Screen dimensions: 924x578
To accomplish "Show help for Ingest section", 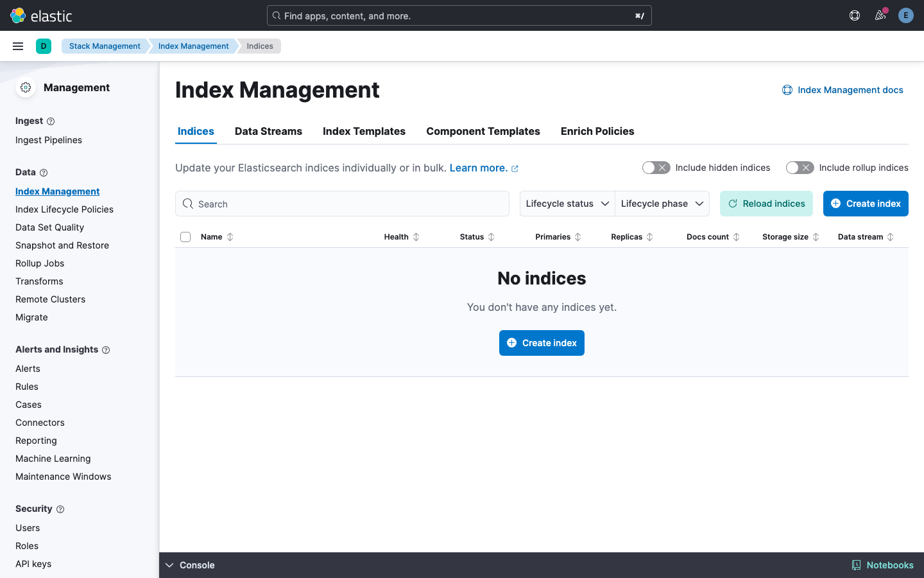I will (x=51, y=121).
